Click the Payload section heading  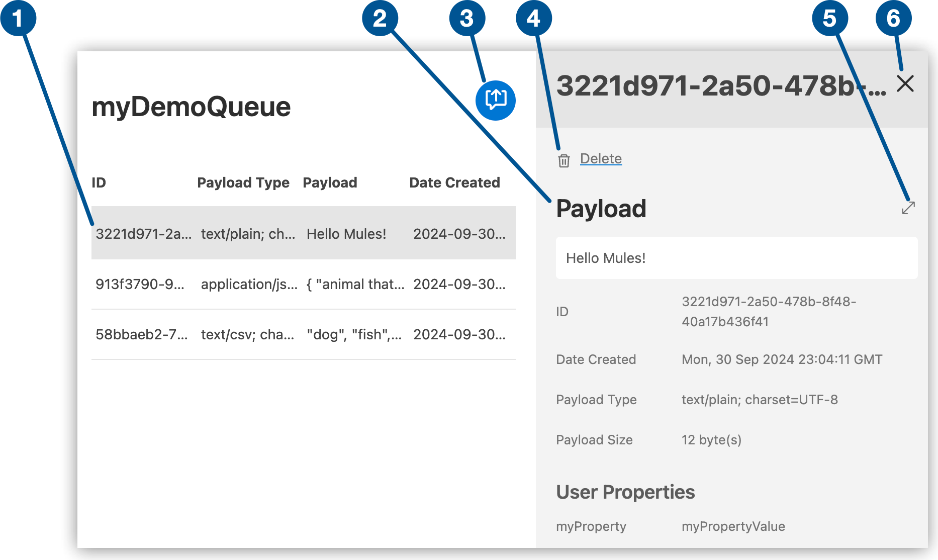click(601, 209)
